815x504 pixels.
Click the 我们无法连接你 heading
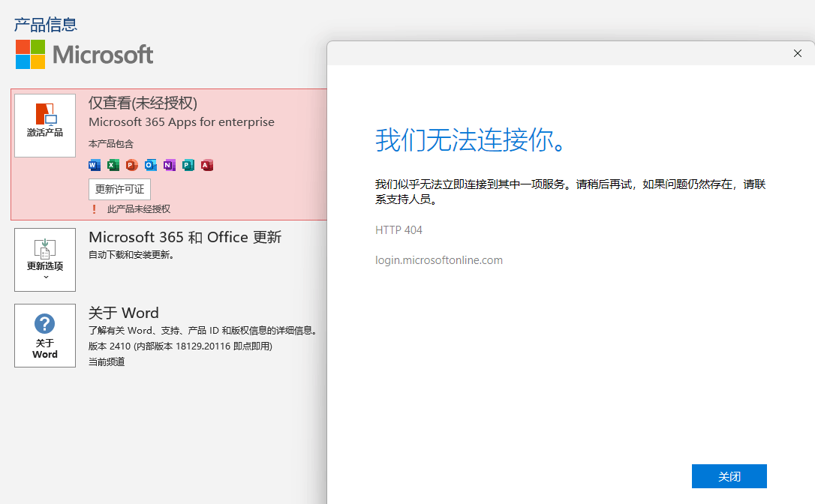point(471,140)
